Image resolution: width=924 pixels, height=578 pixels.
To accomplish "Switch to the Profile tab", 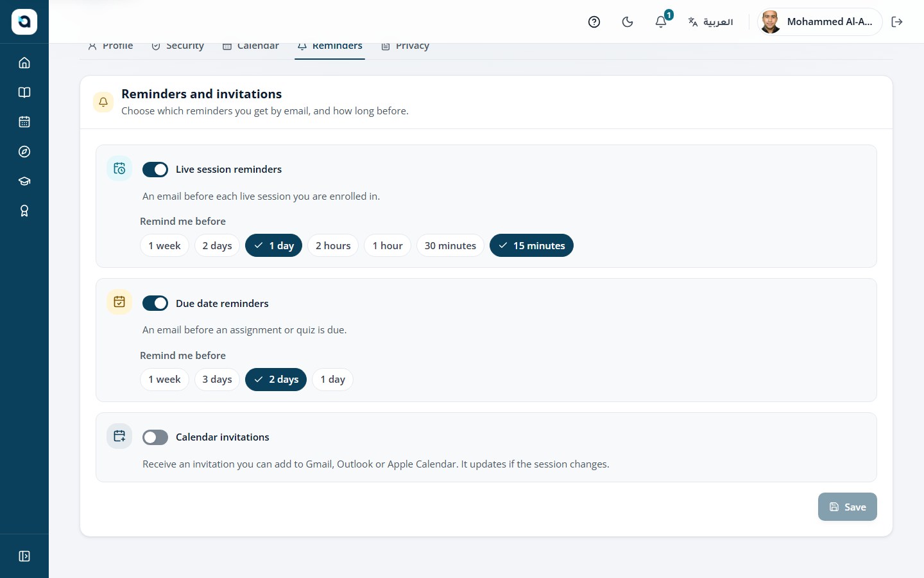I will pyautogui.click(x=110, y=46).
